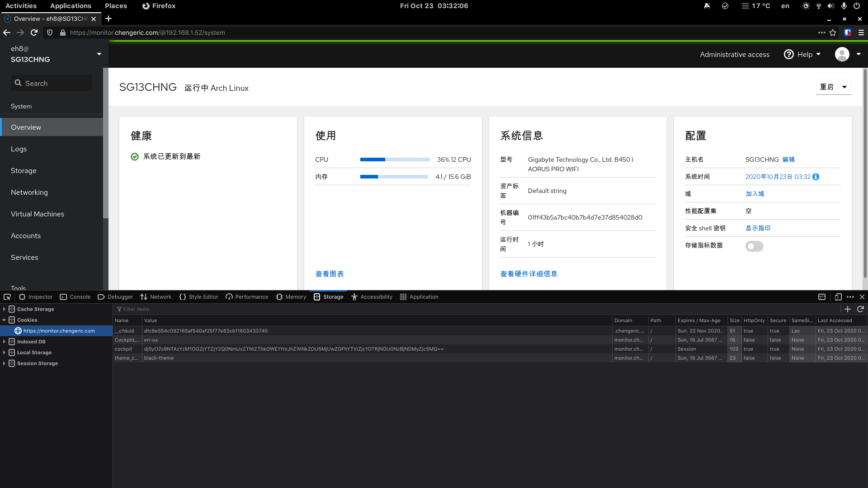868x488 pixels.
Task: Expand the Local Storage tree item
Action: 4,352
